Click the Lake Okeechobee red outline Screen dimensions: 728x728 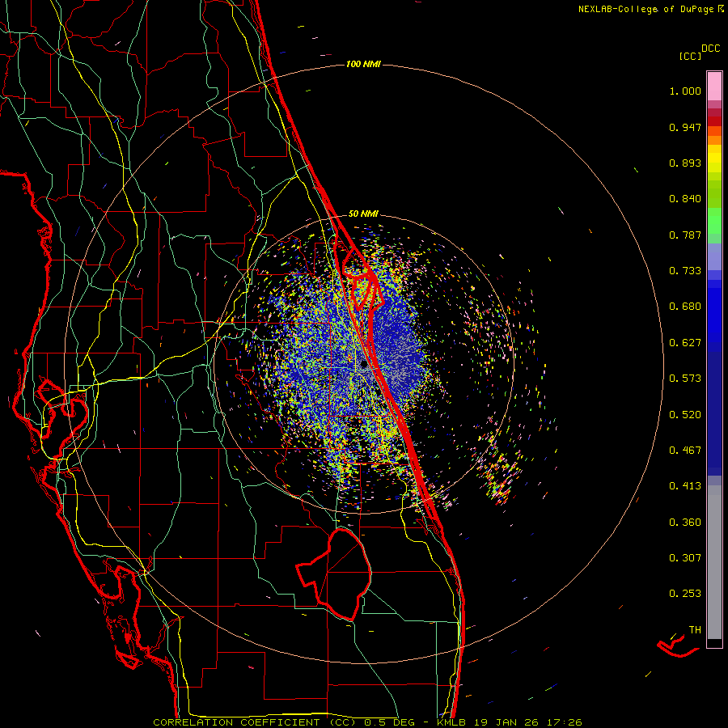[334, 574]
